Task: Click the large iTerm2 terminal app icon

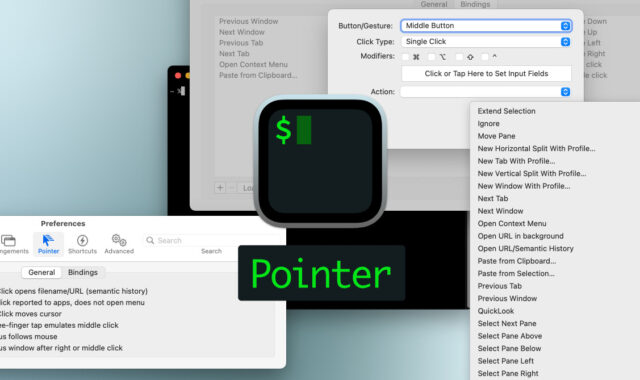Action: [x=320, y=161]
